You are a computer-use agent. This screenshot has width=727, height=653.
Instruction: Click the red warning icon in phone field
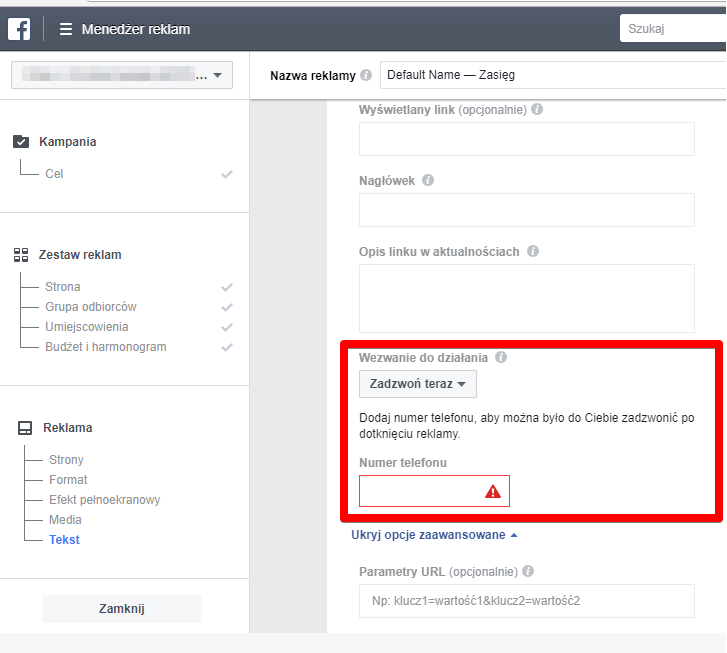point(493,491)
